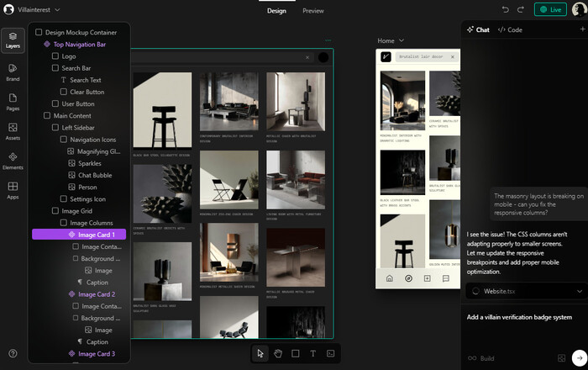Open the Brand panel in sidebar
The height and width of the screenshot is (370, 588).
tap(13, 69)
